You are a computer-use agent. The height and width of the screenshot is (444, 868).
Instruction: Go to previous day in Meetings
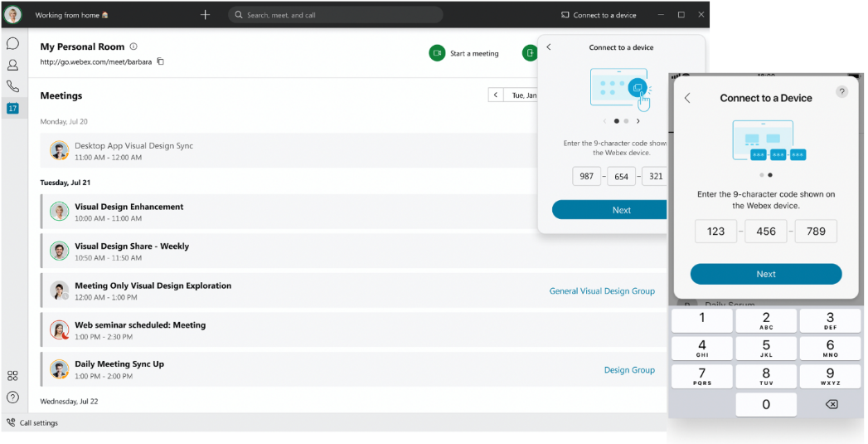pyautogui.click(x=496, y=95)
